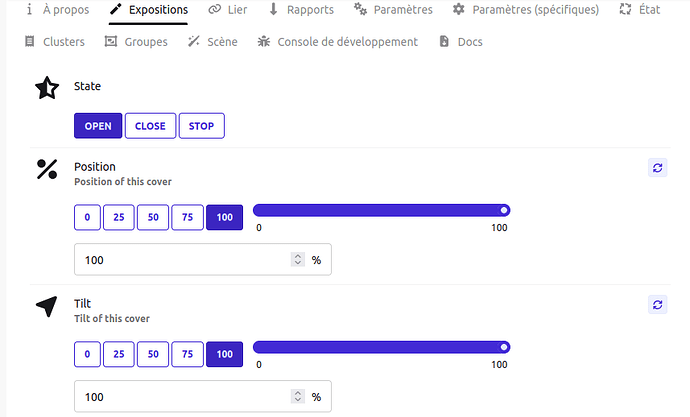
Task: Refresh the Tilt value
Action: 657,304
